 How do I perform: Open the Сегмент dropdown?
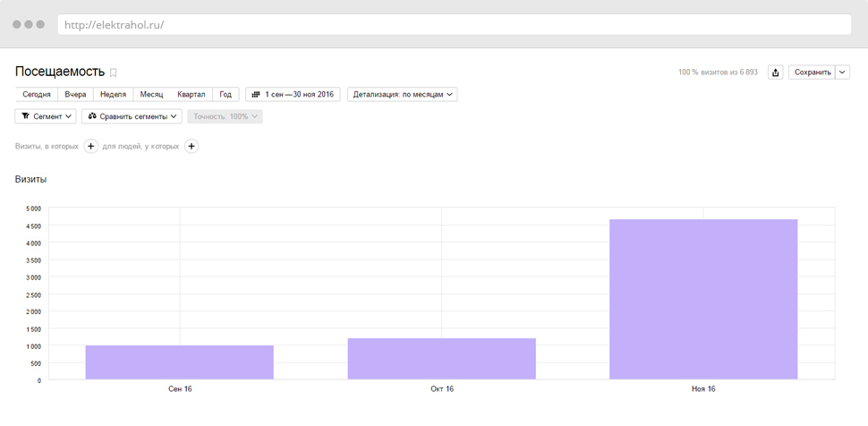coord(46,116)
